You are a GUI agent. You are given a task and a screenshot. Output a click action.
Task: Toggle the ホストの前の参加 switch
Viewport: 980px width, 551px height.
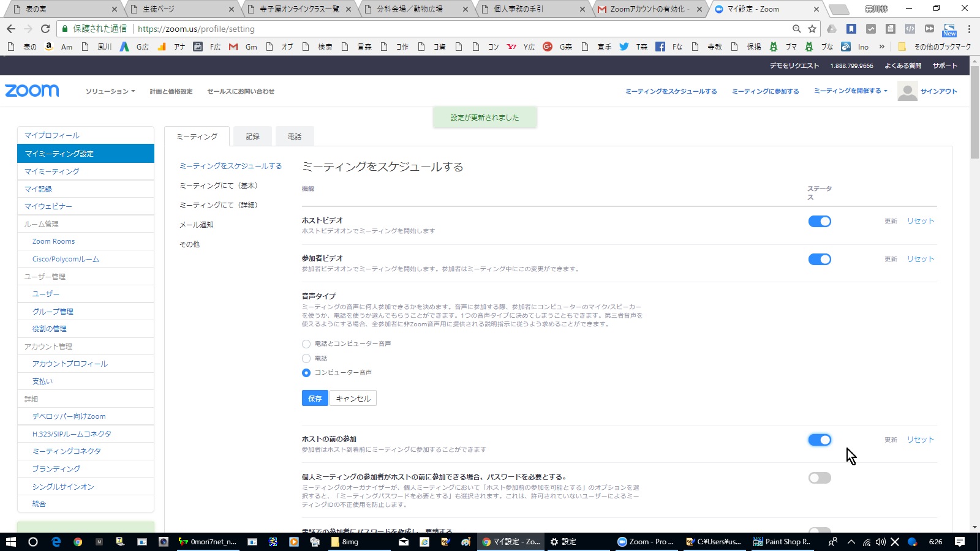(x=820, y=440)
